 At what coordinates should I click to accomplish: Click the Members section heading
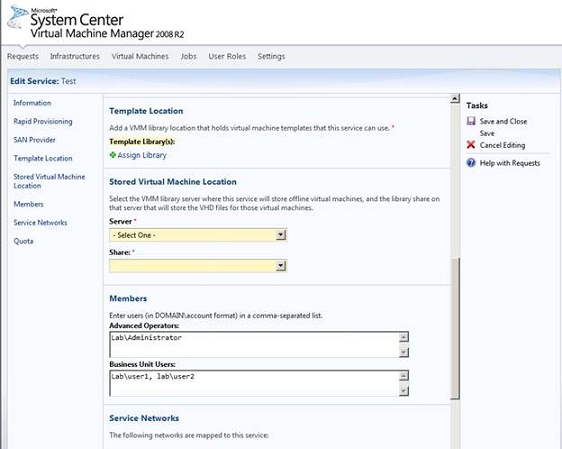[128, 298]
